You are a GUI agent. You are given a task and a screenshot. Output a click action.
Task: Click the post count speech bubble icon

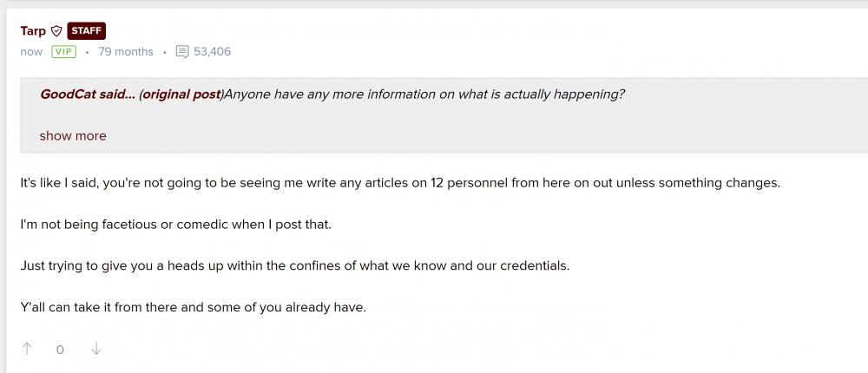tap(182, 52)
